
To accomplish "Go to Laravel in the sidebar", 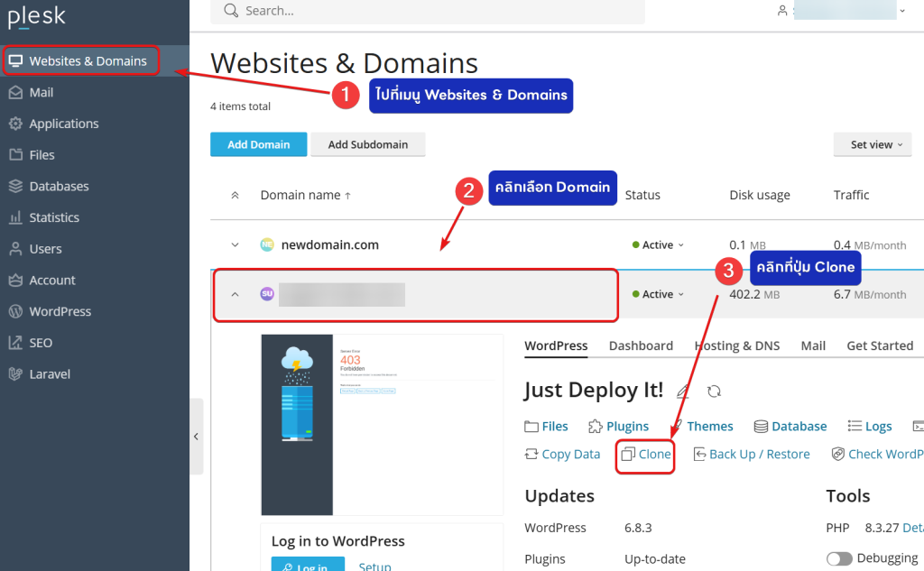I will (x=49, y=373).
